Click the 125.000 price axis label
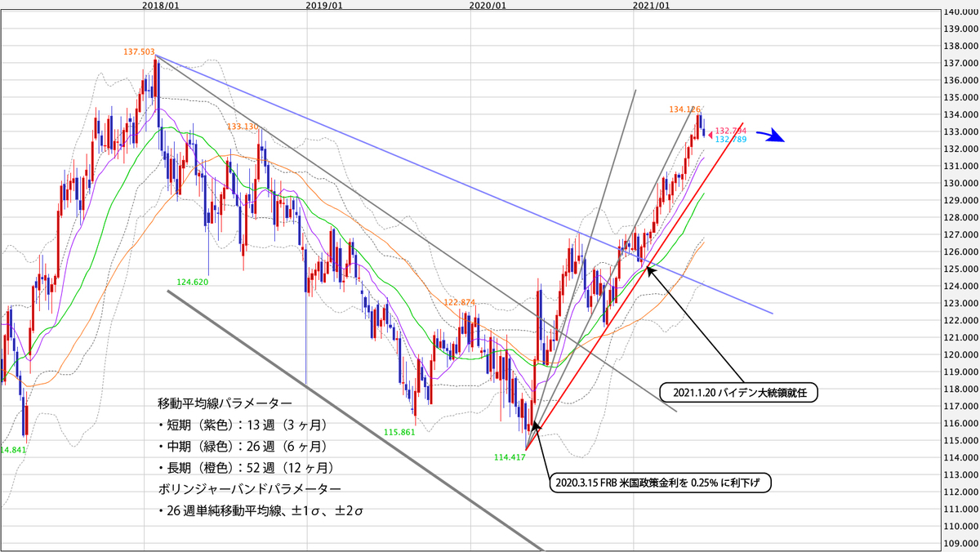The height and width of the screenshot is (552, 980). (x=960, y=269)
